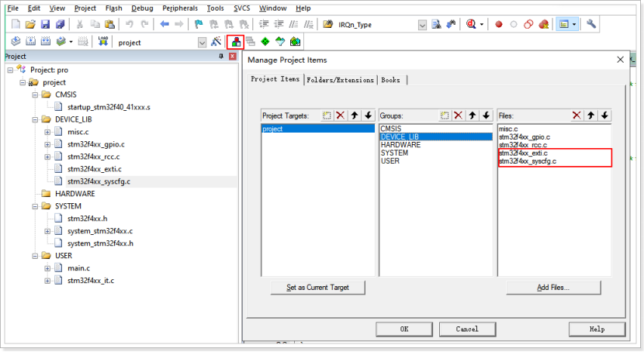
Task: Click the Undo toolbar icon
Action: pyautogui.click(x=130, y=24)
